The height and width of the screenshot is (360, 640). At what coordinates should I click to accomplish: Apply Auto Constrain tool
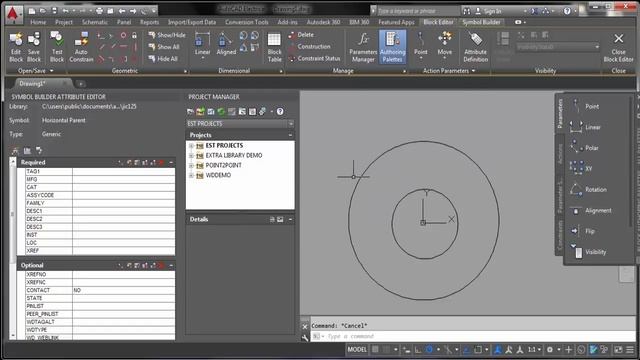[81, 47]
